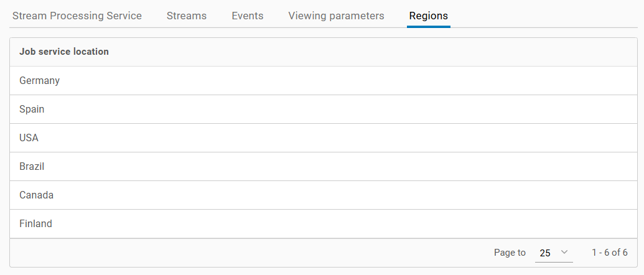Open the Stream Processing Service tab
Screen dimensions: 644x275
[77, 16]
